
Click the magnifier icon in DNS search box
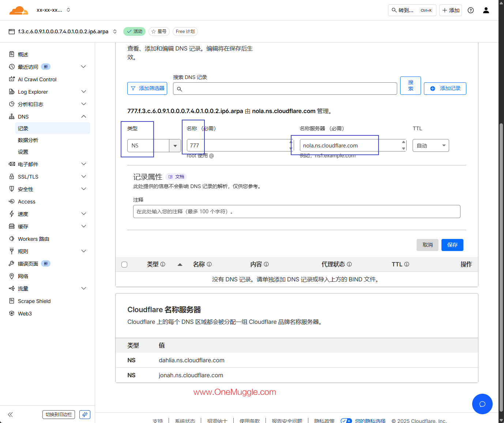tap(180, 89)
